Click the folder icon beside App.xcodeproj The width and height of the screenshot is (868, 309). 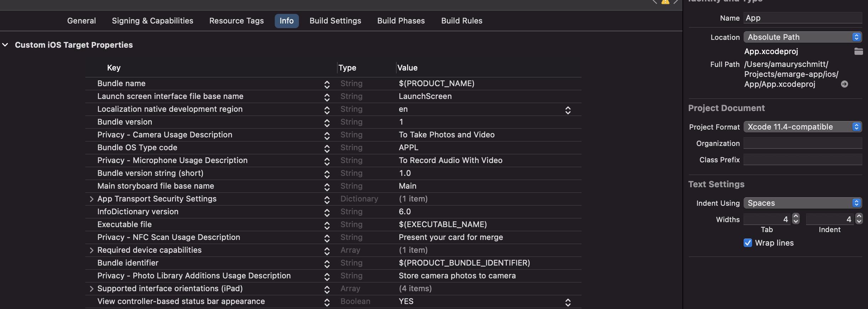tap(858, 52)
